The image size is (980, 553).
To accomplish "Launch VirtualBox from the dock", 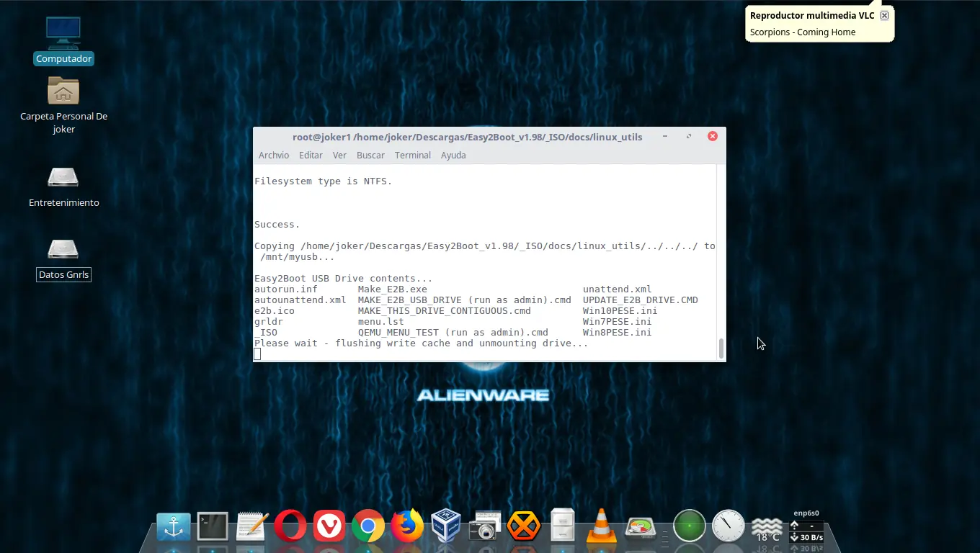I will 446,526.
